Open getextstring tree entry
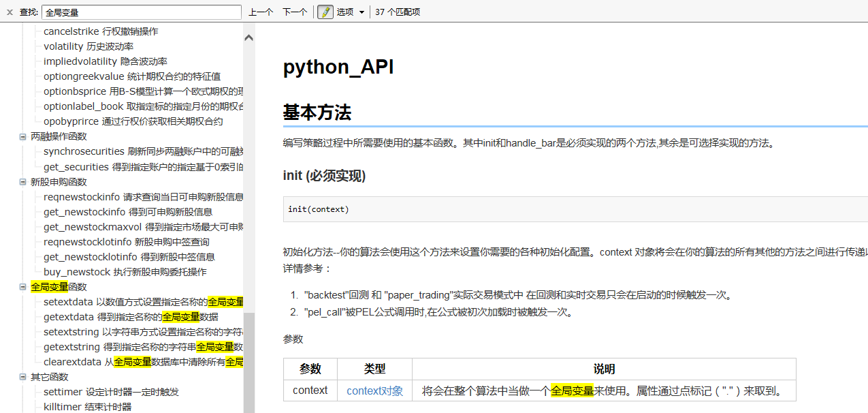Screen dimensions: 868x413 coord(144,347)
